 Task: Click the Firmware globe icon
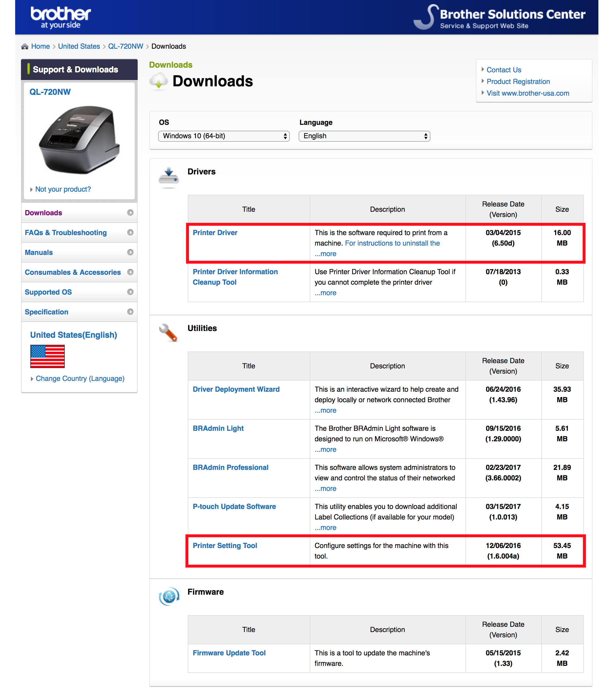169,596
